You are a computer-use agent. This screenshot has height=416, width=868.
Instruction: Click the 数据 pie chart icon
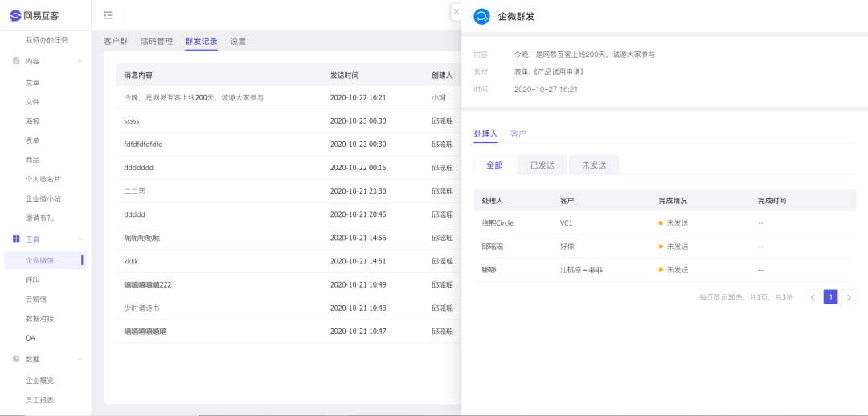[x=16, y=359]
